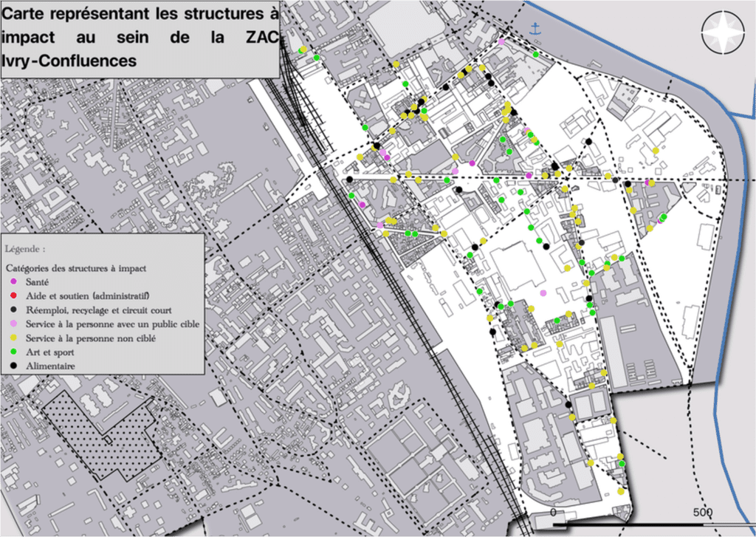Click 'Catégories des structures à impact' heading
The height and width of the screenshot is (537, 756).
coord(76,267)
